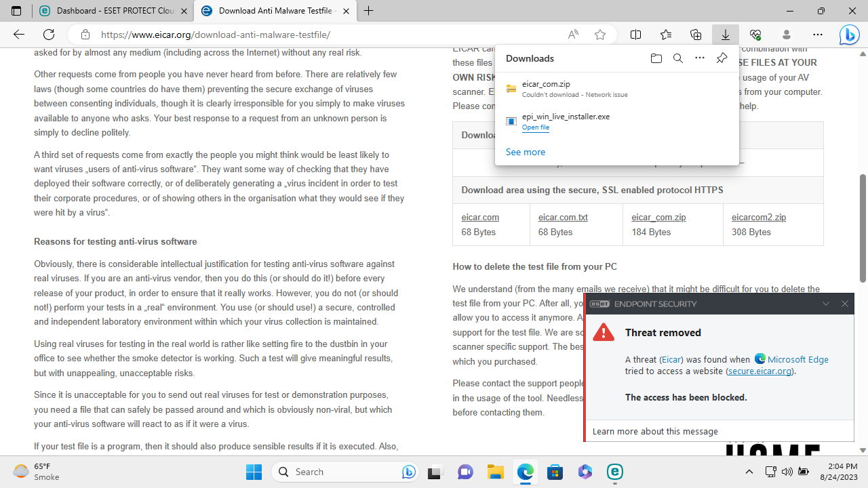Open network settings tray icon

coord(771,472)
